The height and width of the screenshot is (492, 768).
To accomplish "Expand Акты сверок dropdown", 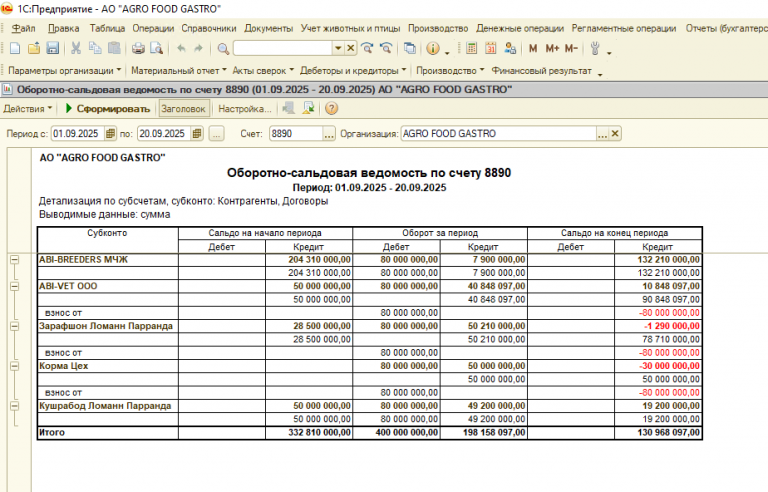I will (x=263, y=71).
